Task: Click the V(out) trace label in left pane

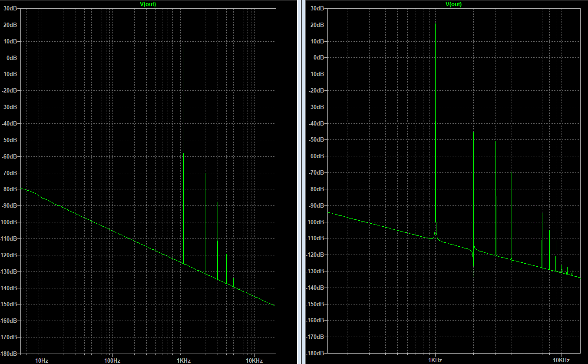Action: (x=148, y=4)
